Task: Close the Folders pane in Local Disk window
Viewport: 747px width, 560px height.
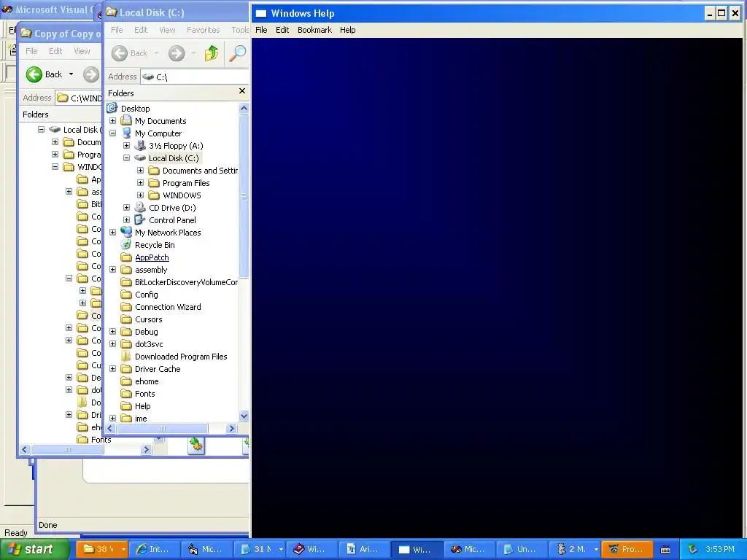Action: (242, 90)
